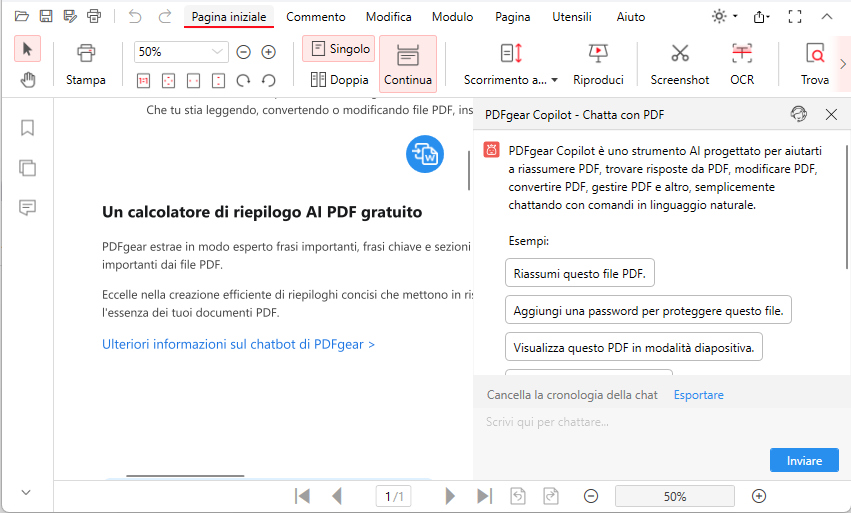Click the Copilot support headset icon
This screenshot has height=513, width=851.
(799, 114)
